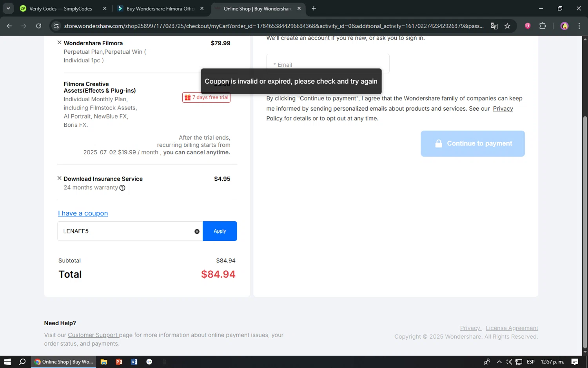The width and height of the screenshot is (588, 368).
Task: Bookmark this page with star
Action: pos(507,26)
